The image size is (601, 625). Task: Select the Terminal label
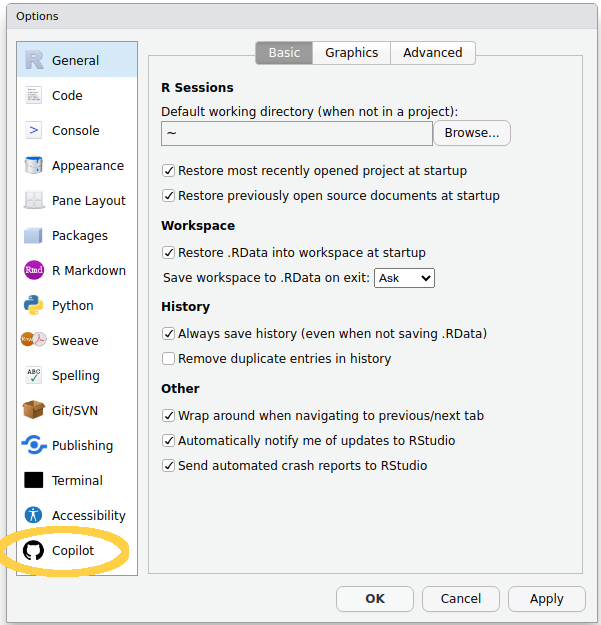click(x=77, y=480)
